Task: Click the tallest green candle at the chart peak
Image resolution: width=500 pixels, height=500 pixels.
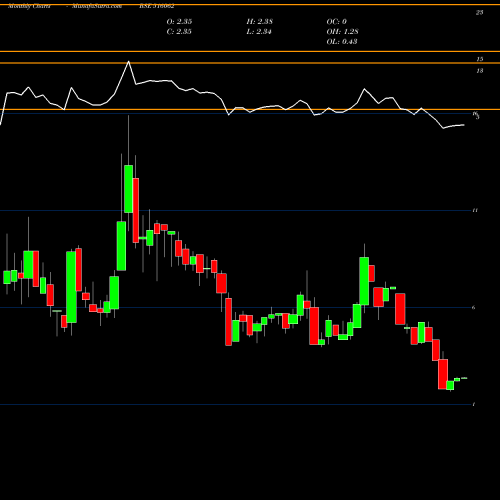Action: tap(129, 189)
